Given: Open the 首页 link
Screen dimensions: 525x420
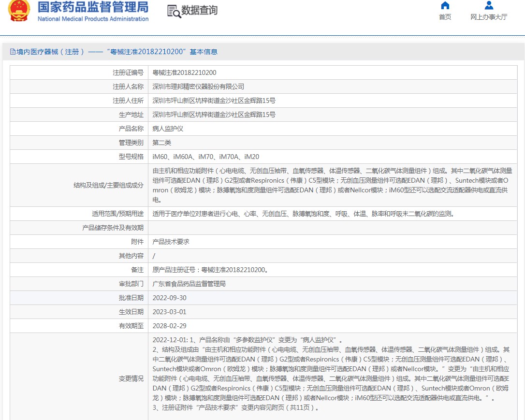Looking at the screenshot, I should click(445, 17).
